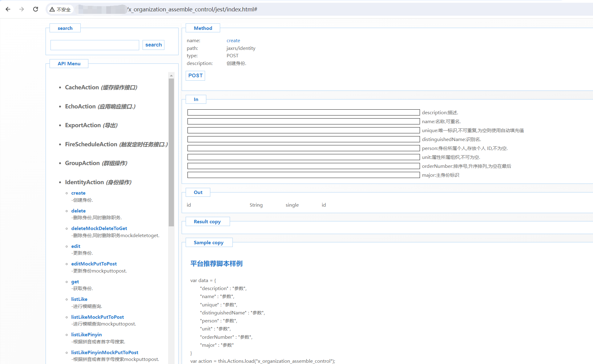Click the major parameter input field
593x364 pixels.
(303, 175)
